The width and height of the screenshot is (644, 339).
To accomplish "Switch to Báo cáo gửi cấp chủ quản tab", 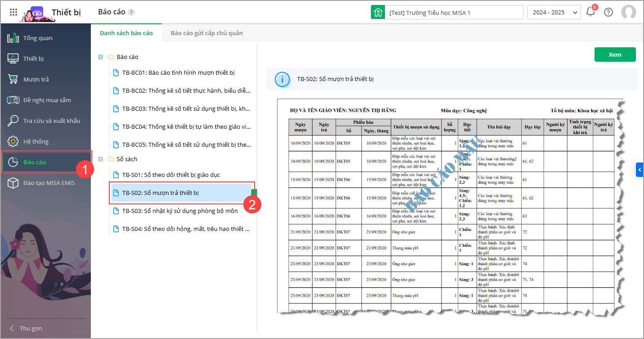I will click(x=207, y=33).
